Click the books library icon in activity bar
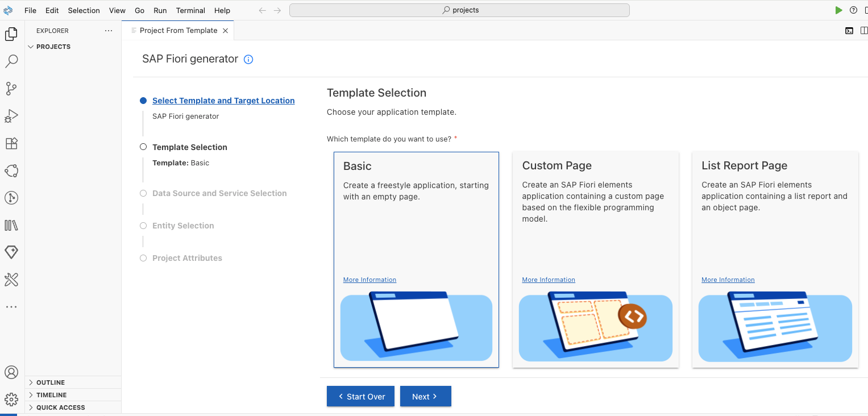Image resolution: width=868 pixels, height=416 pixels. point(11,225)
